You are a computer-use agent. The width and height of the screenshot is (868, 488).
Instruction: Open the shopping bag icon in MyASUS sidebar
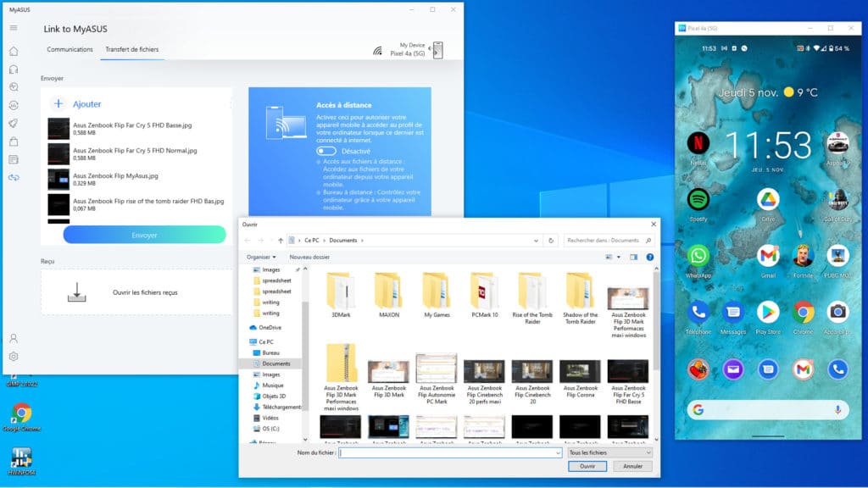click(14, 141)
